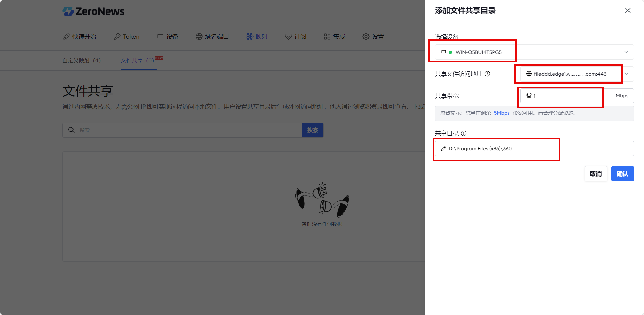Click the network icon beside 映射
This screenshot has width=644, height=315.
(x=250, y=37)
